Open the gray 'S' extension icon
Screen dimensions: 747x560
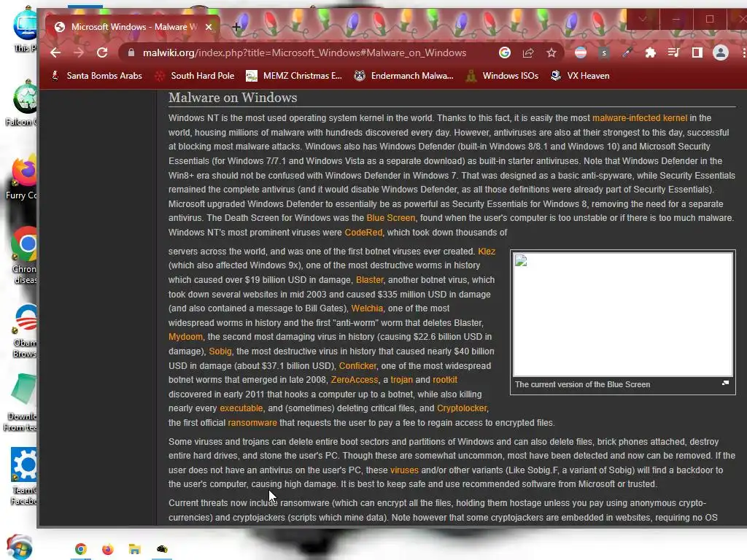(x=604, y=52)
